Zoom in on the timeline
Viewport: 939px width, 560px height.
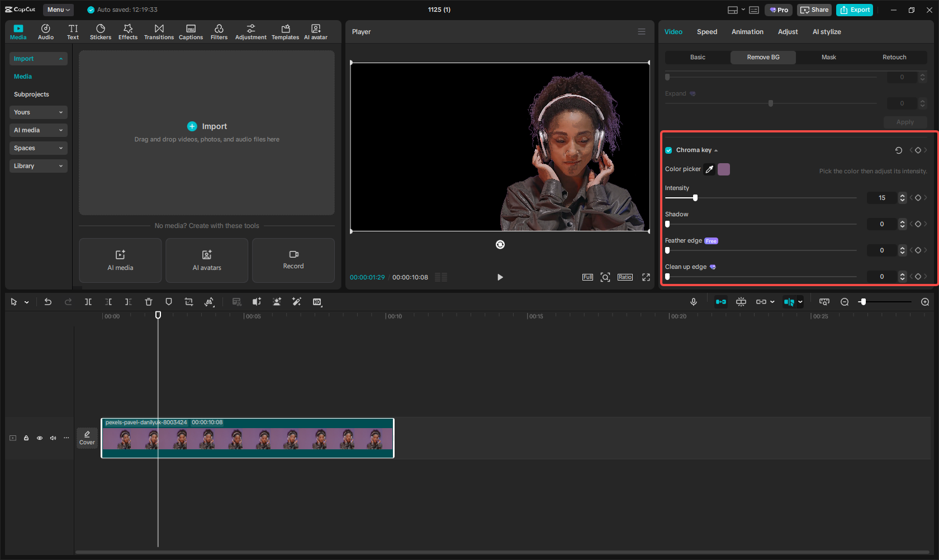[x=924, y=302]
